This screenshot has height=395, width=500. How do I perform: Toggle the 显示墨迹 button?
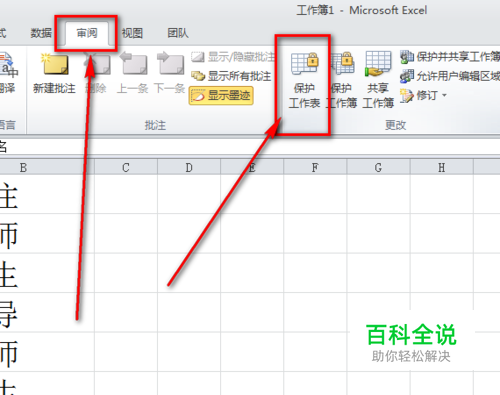pyautogui.click(x=221, y=96)
